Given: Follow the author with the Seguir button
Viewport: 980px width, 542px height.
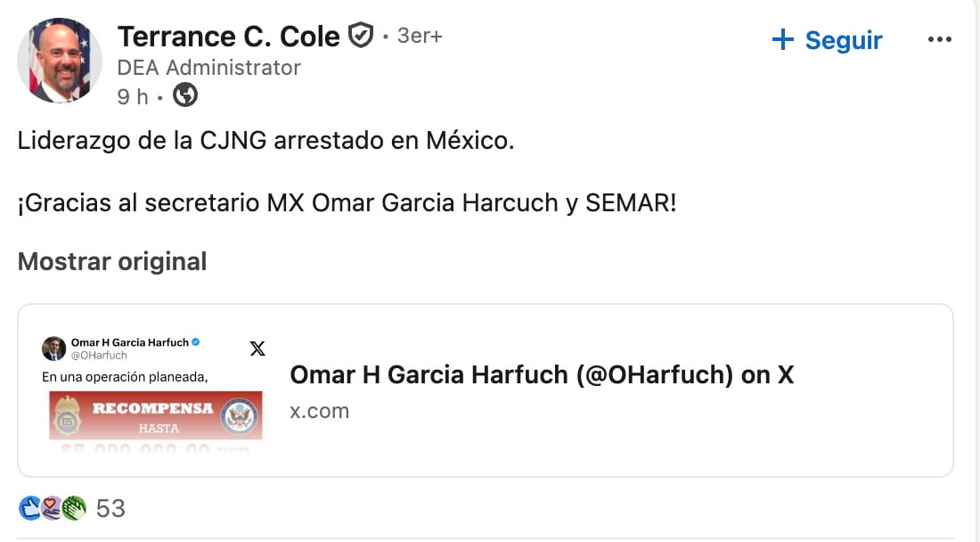Looking at the screenshot, I should click(x=827, y=40).
